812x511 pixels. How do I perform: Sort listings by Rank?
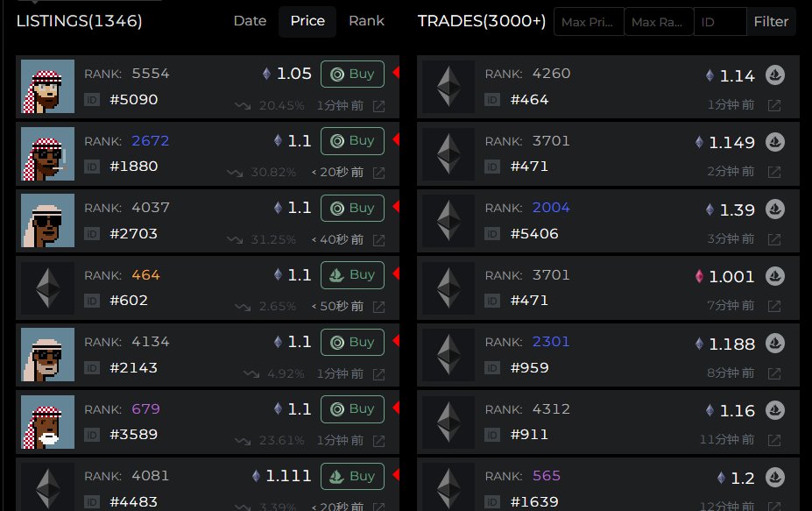366,21
